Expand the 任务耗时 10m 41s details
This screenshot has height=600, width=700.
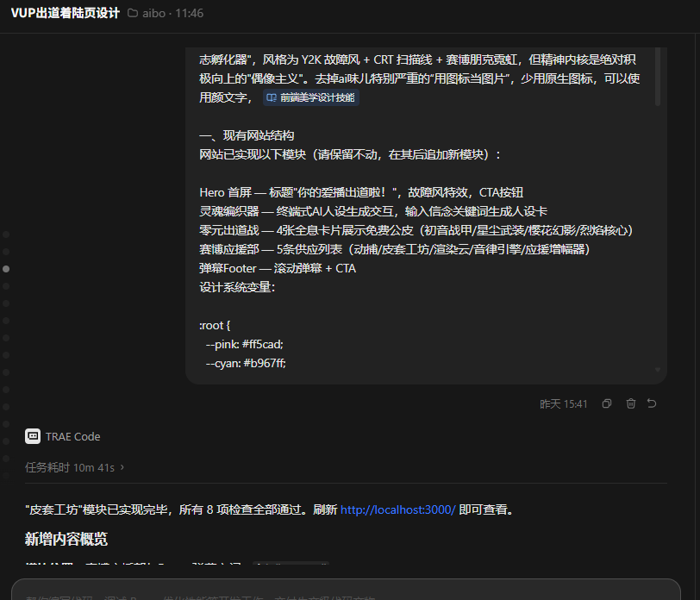coord(74,467)
